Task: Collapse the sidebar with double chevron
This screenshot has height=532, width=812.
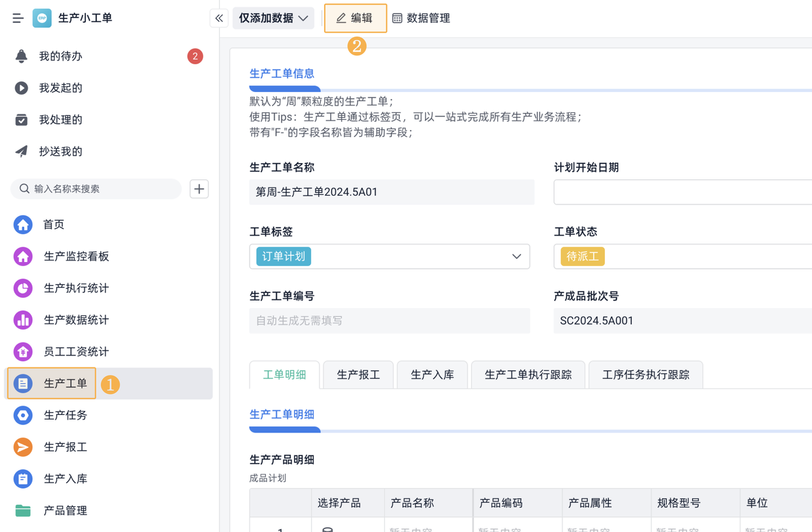Action: (219, 18)
